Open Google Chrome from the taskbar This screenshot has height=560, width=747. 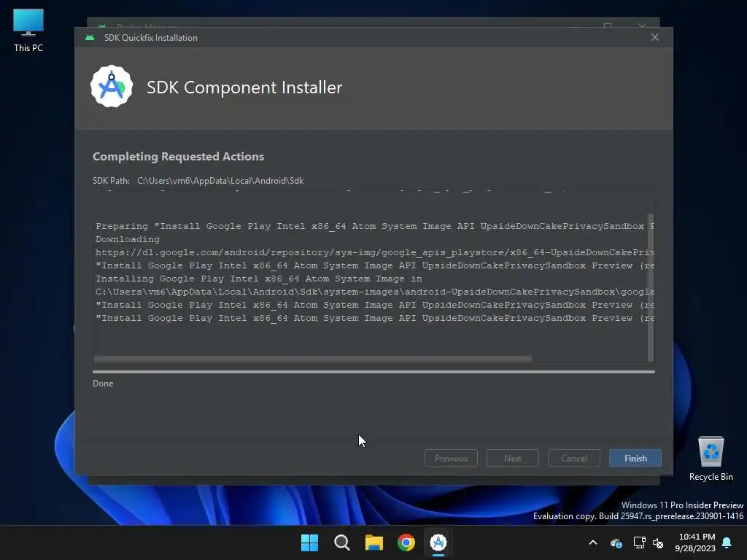pos(406,542)
